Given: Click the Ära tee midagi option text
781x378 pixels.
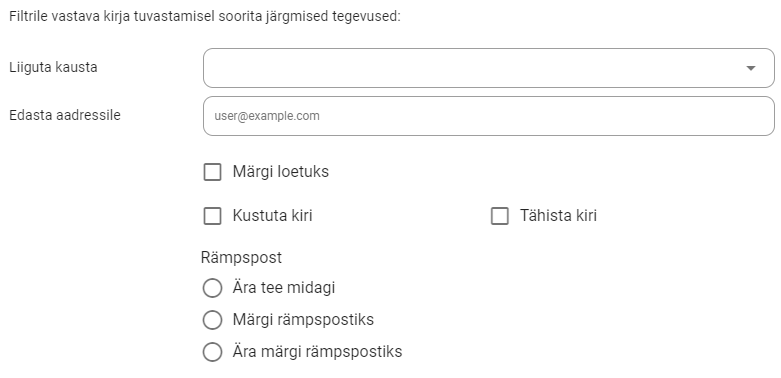Looking at the screenshot, I should point(283,288).
